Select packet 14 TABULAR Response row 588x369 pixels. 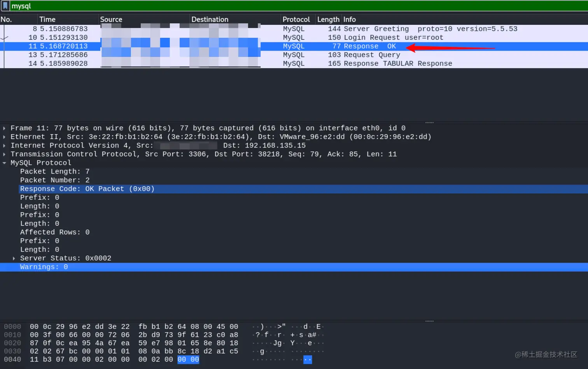click(x=294, y=64)
